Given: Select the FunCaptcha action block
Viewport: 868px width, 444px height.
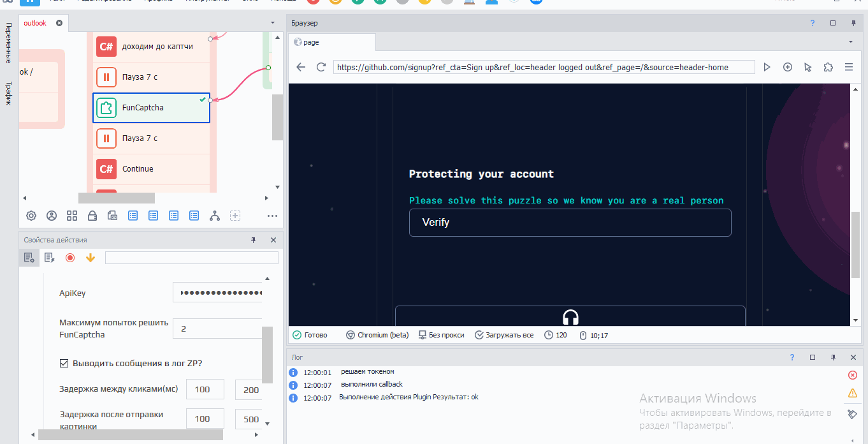Looking at the screenshot, I should tap(151, 108).
